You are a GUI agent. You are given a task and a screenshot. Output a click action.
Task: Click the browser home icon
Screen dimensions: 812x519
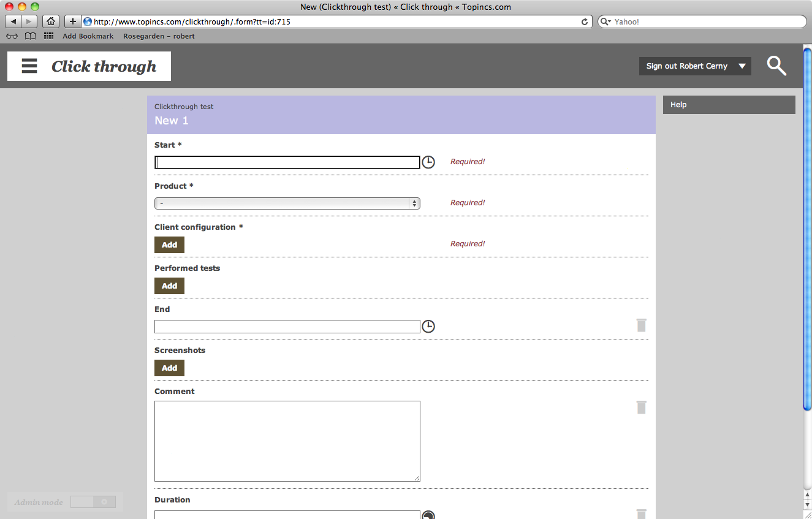click(51, 21)
